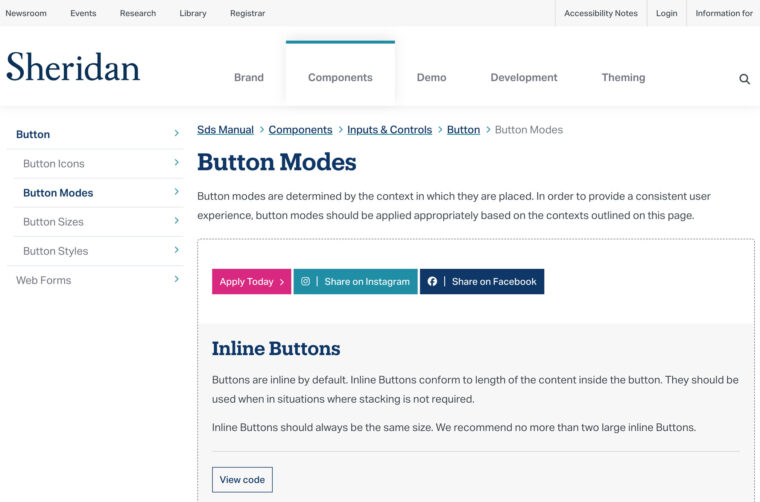The width and height of the screenshot is (760, 502).
Task: Open the Login link in top bar
Action: [666, 13]
